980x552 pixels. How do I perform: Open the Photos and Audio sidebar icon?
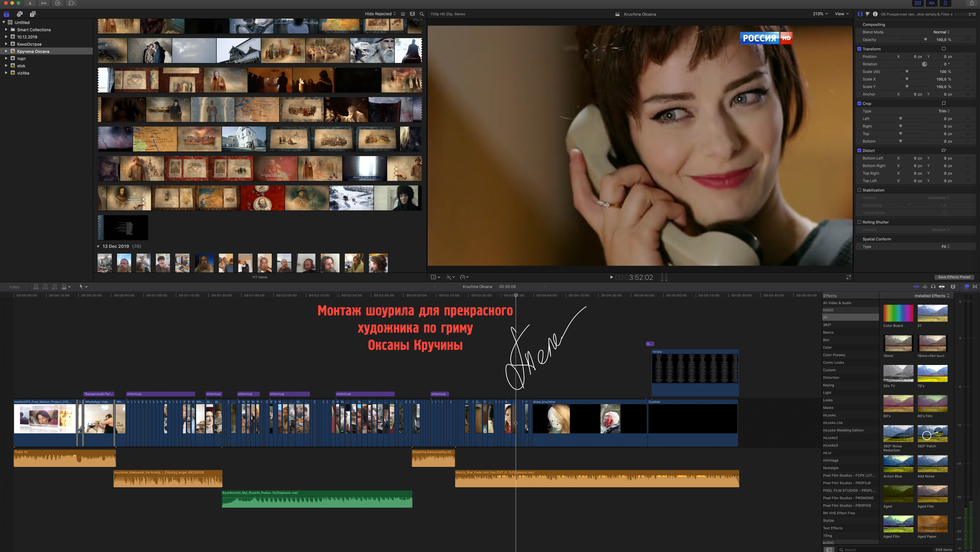pos(20,14)
